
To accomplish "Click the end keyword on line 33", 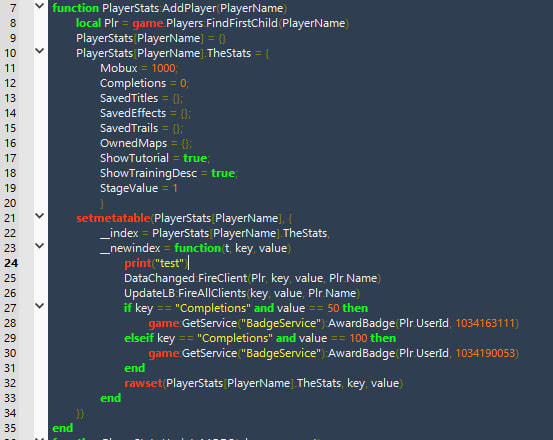I will 110,398.
